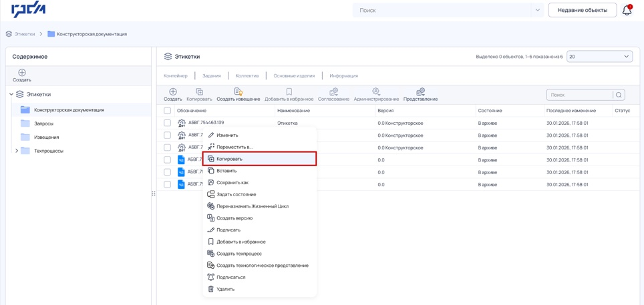Image resolution: width=644 pixels, height=305 pixels.
Task: Click the Этикетки layers icon in breadcrumb
Action: coord(9,34)
